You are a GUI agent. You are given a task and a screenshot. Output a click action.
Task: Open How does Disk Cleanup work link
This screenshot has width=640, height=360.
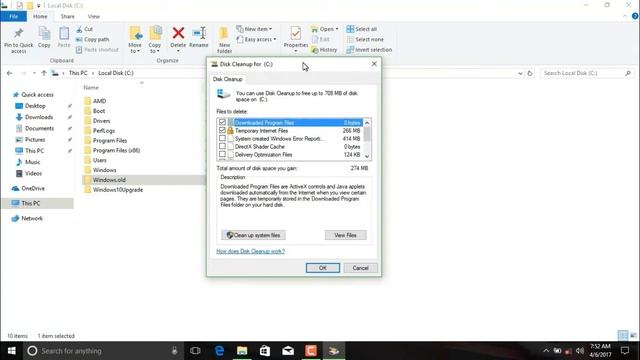click(251, 251)
